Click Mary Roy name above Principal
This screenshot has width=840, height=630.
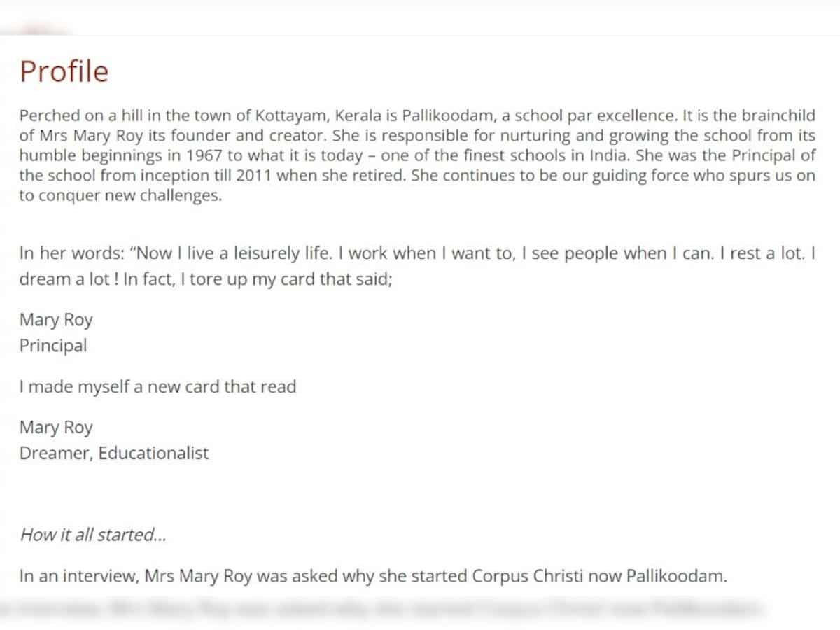tap(56, 321)
